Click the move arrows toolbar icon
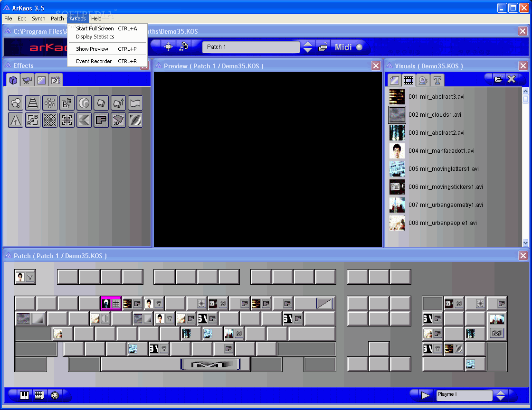 pos(168,47)
